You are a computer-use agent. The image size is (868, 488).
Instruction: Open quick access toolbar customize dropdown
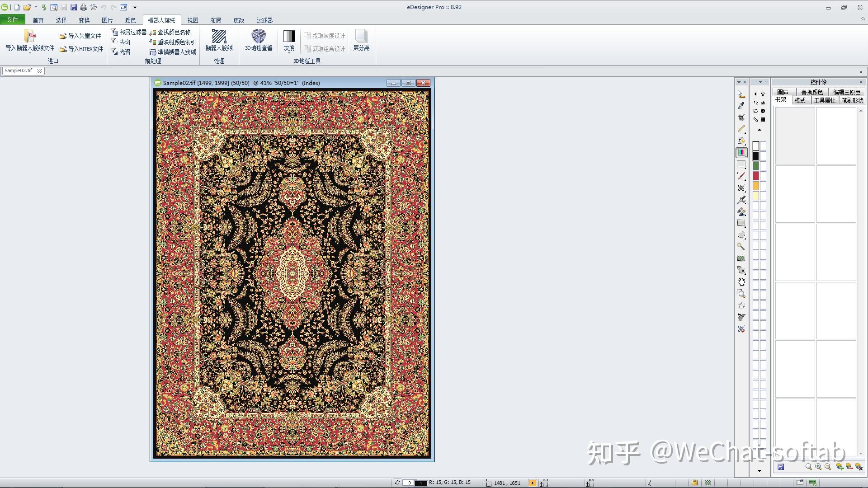click(x=135, y=7)
